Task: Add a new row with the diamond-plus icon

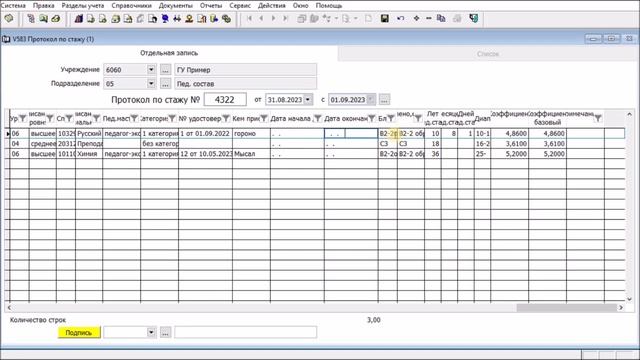Action: coord(416,18)
